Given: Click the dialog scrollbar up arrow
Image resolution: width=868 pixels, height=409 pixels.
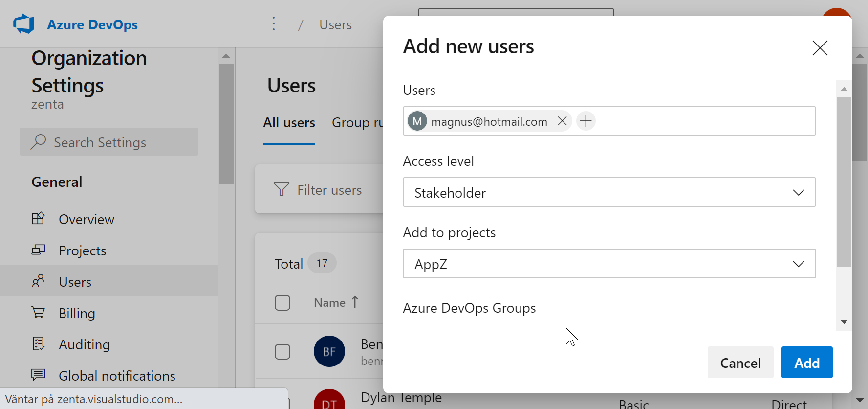Looking at the screenshot, I should (x=844, y=89).
